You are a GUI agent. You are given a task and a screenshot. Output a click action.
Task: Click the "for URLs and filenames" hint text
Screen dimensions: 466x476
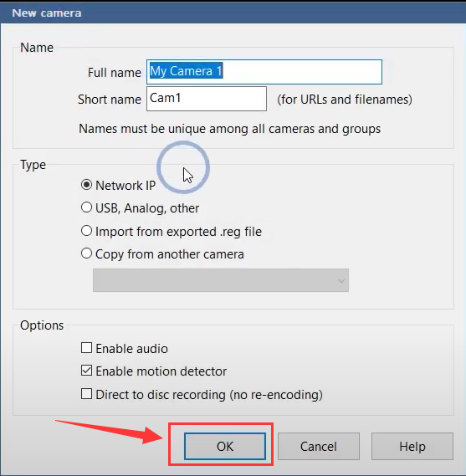click(345, 100)
